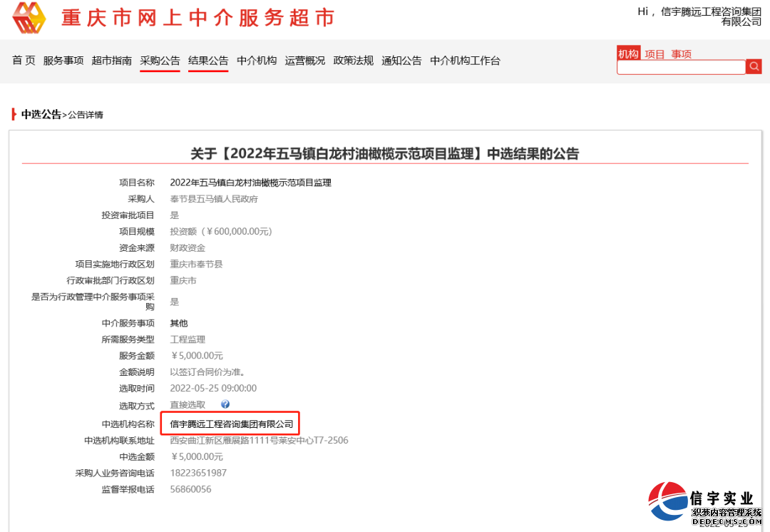View 政策法规 regulations
The height and width of the screenshot is (532, 770).
pyautogui.click(x=352, y=61)
